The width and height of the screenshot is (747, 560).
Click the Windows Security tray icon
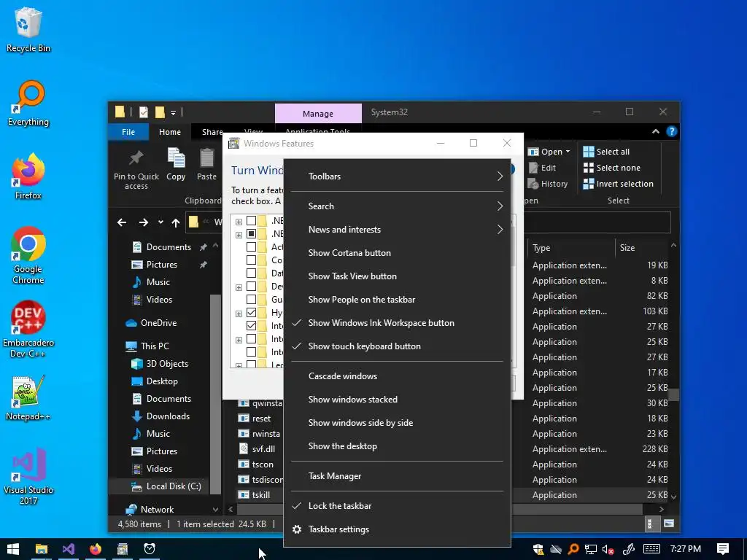click(538, 549)
